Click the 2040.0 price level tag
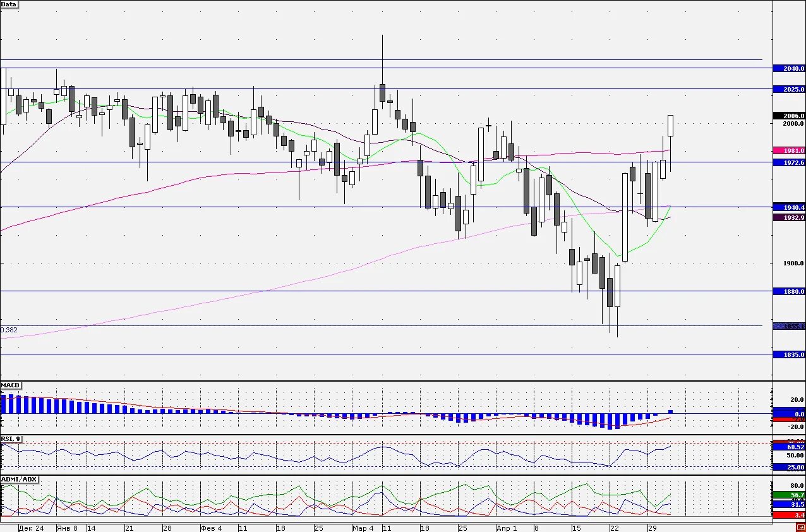This screenshot has height=532, width=806. tap(789, 68)
